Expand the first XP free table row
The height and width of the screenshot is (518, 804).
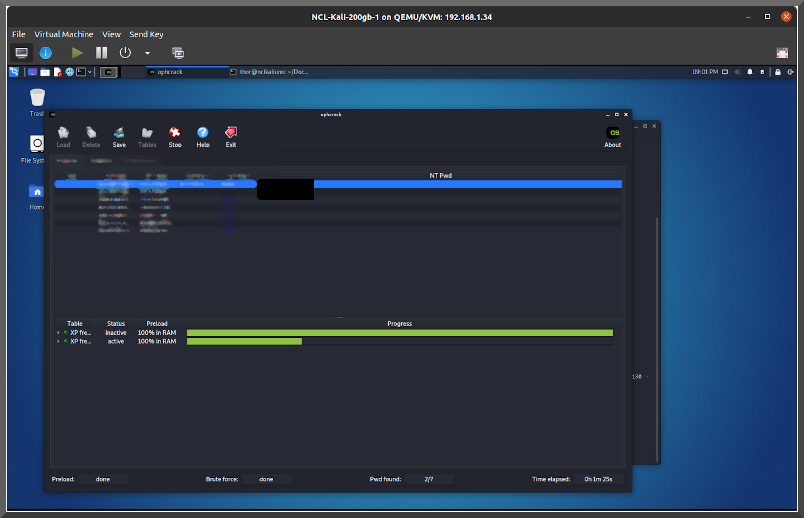(x=58, y=332)
